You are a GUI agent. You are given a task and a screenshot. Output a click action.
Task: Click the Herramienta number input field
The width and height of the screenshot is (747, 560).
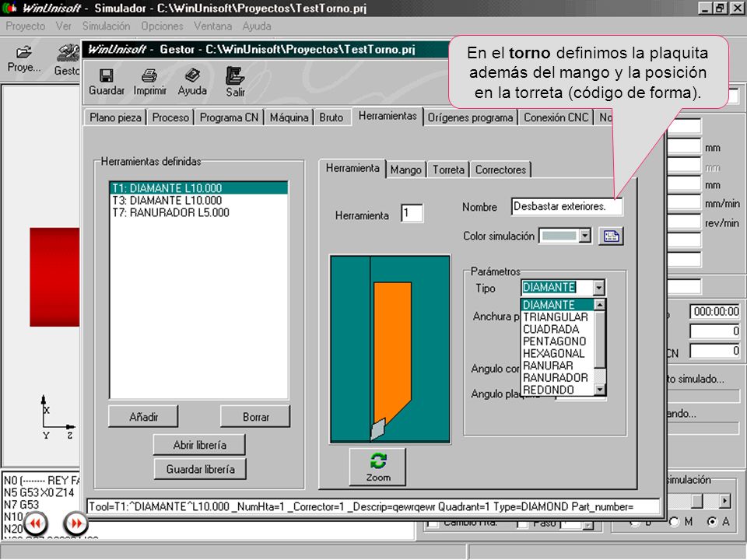coord(411,213)
